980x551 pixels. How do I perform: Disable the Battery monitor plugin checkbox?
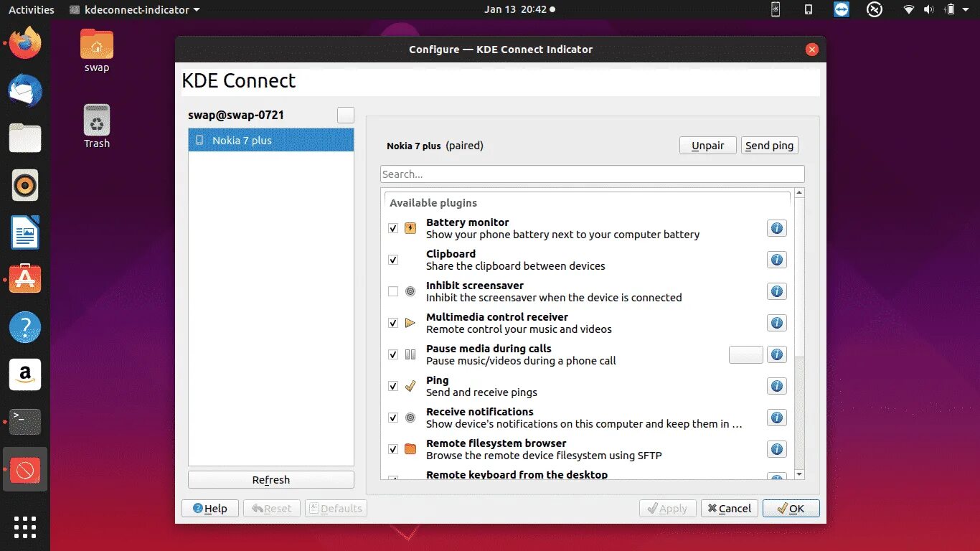coord(393,228)
